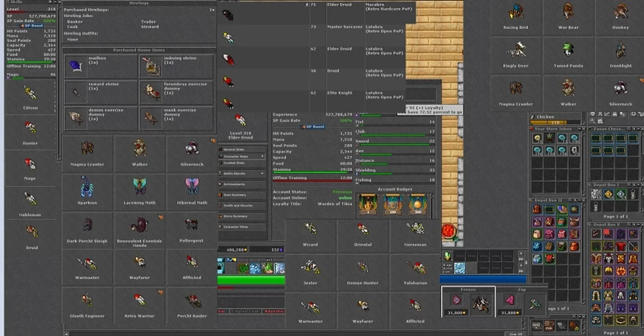Image resolution: width=644 pixels, height=336 pixels.
Task: Select the War Bear mount
Action: pos(568,17)
